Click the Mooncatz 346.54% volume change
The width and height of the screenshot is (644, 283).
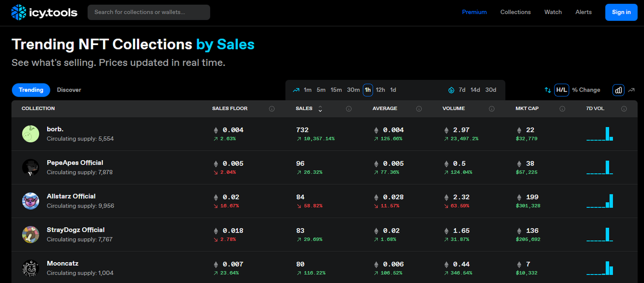(x=457, y=273)
